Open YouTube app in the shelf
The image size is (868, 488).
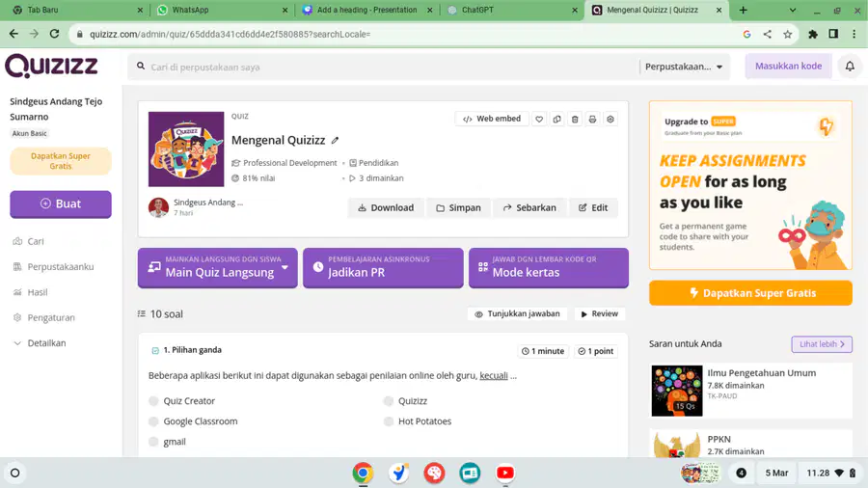[x=504, y=474]
